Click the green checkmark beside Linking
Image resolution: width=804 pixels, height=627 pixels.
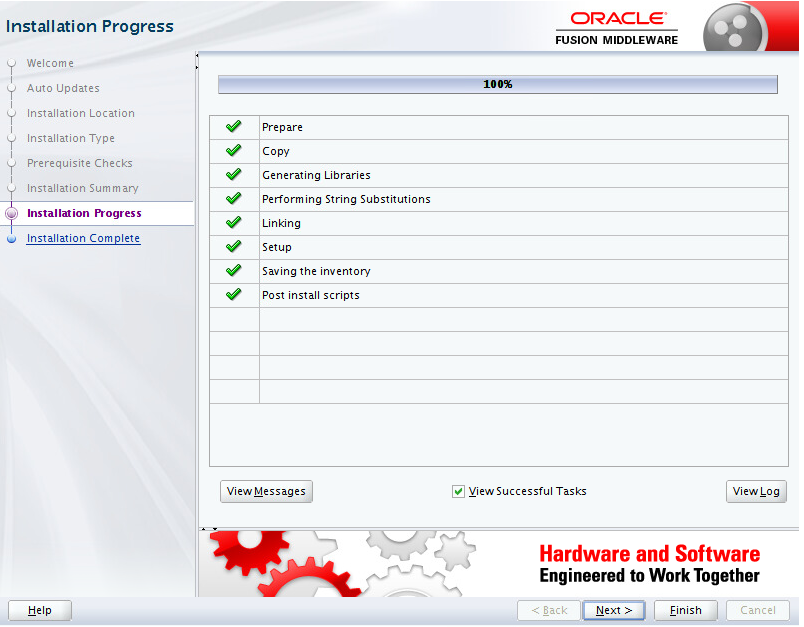pos(233,223)
